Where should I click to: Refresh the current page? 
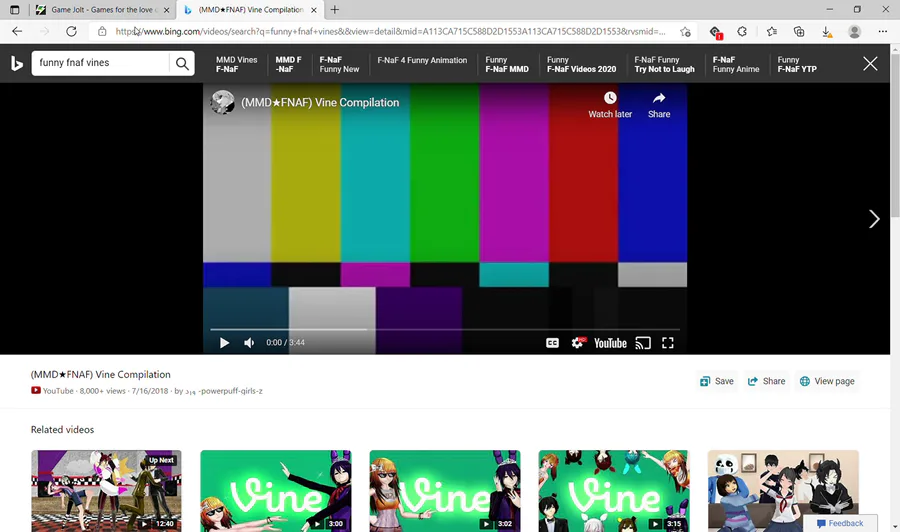tap(71, 32)
